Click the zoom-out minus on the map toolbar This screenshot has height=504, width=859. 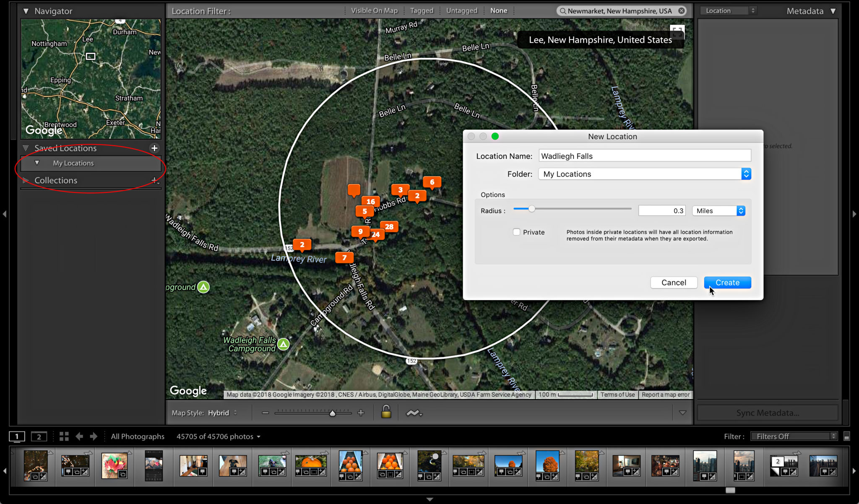point(265,412)
